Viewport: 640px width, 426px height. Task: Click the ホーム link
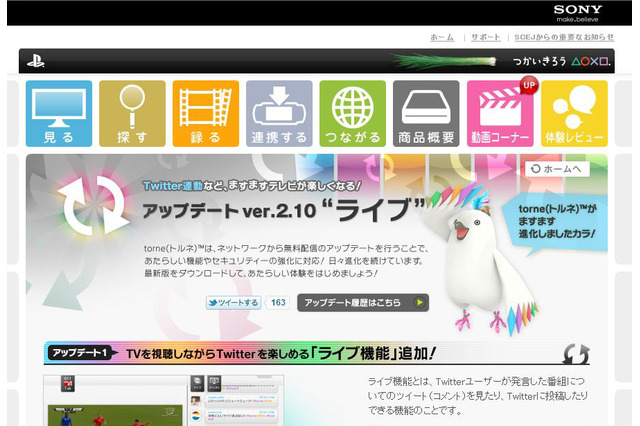442,37
